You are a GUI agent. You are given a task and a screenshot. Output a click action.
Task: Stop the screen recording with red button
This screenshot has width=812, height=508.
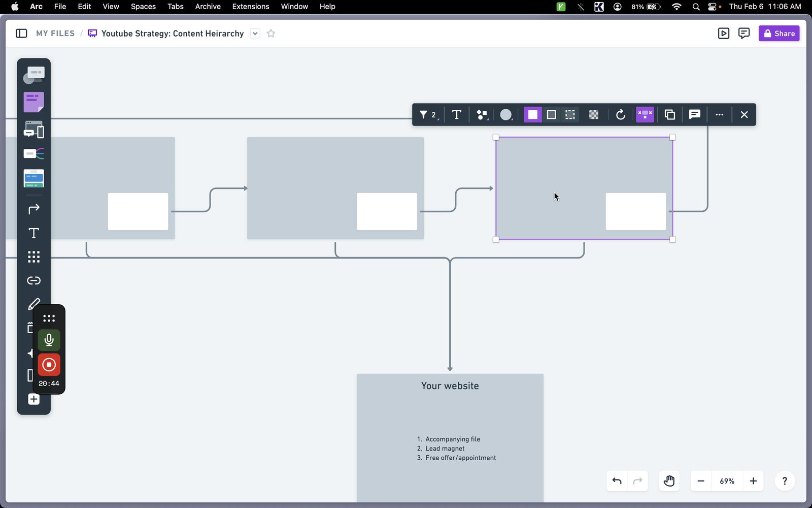[x=49, y=365]
